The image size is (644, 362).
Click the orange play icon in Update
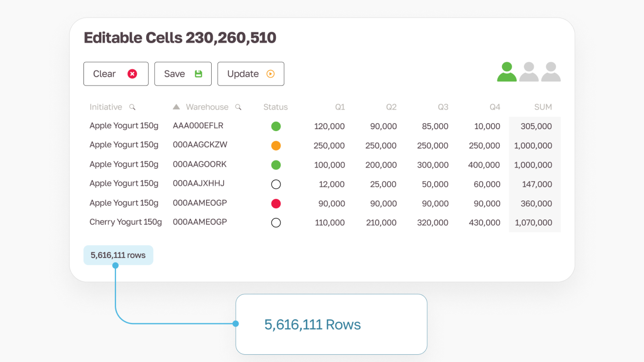pos(270,74)
